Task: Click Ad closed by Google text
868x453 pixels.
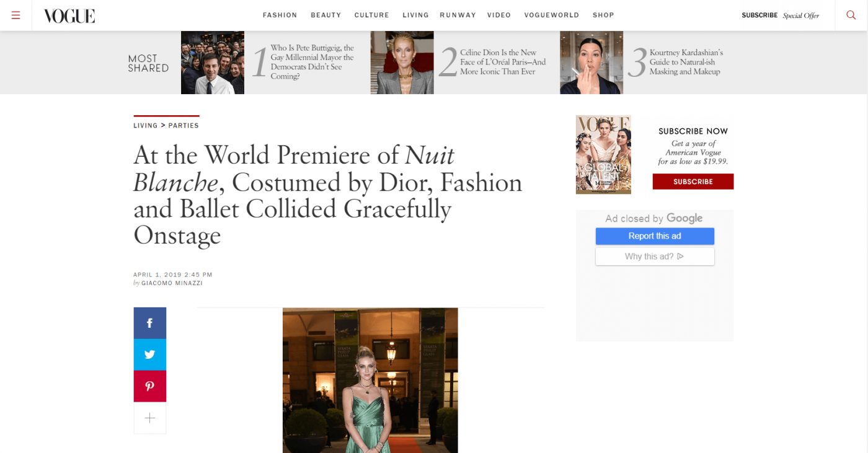Action: tap(654, 218)
